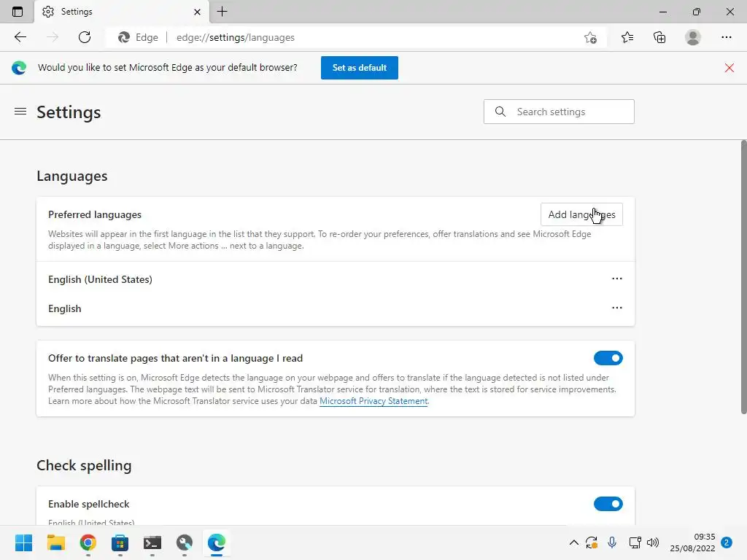The width and height of the screenshot is (747, 560).
Task: Click the microphone tray icon
Action: click(612, 542)
